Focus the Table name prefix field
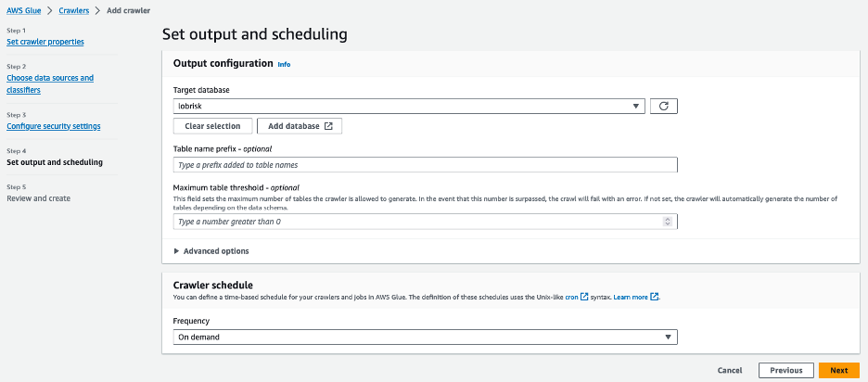This screenshot has width=868, height=382. point(425,165)
